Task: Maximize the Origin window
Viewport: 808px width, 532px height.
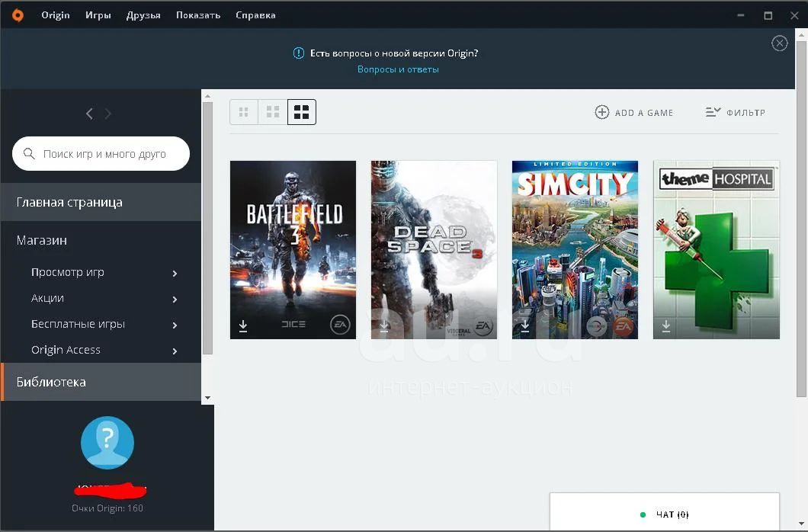Action: pos(768,15)
